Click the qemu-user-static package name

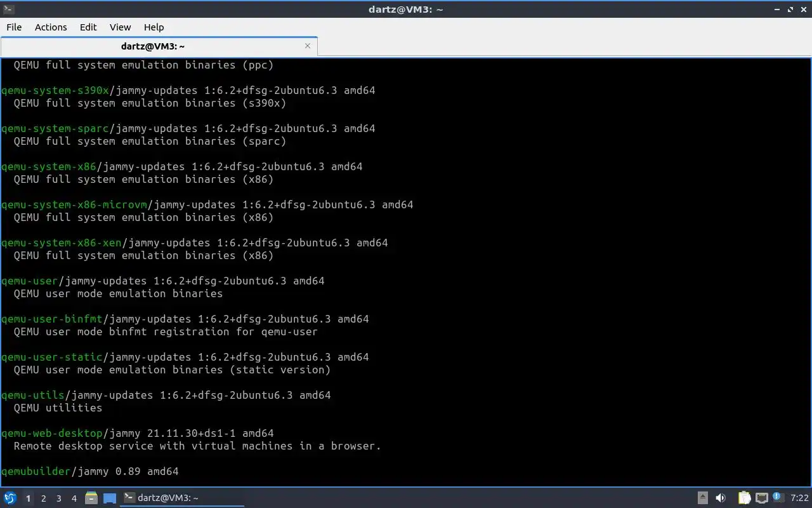(x=52, y=357)
